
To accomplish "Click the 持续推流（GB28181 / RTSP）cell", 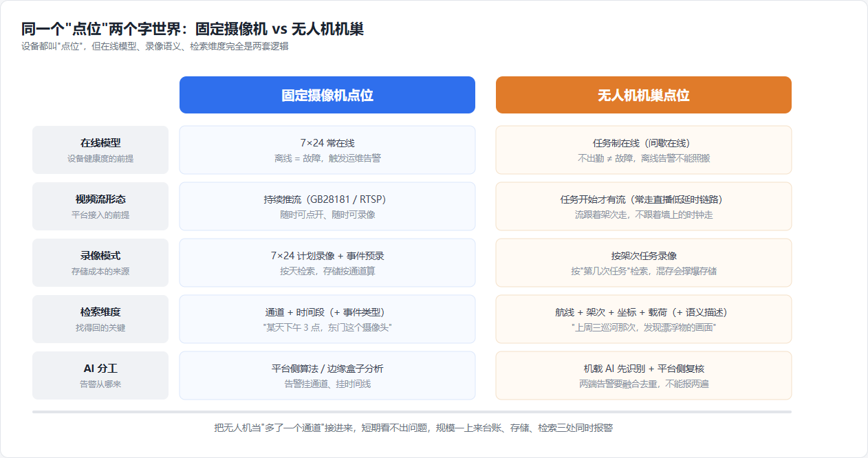I will coord(327,206).
